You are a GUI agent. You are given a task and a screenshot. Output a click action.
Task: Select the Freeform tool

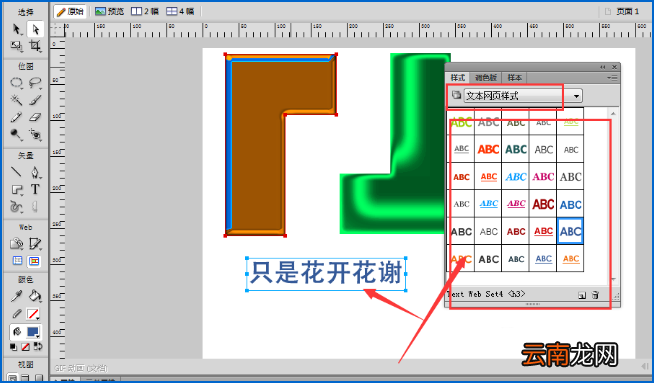[17, 207]
